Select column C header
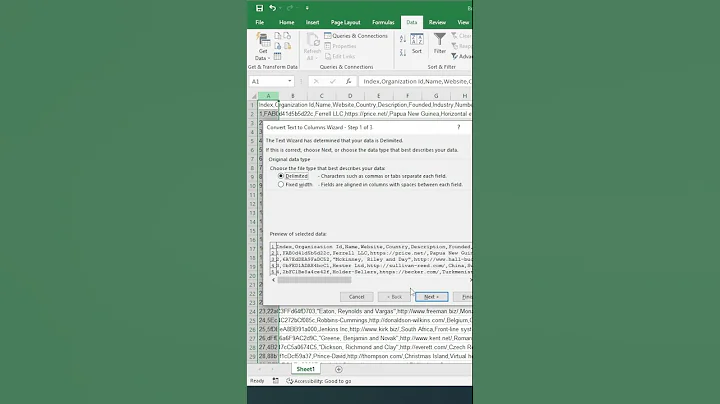The image size is (720, 404). click(x=321, y=96)
